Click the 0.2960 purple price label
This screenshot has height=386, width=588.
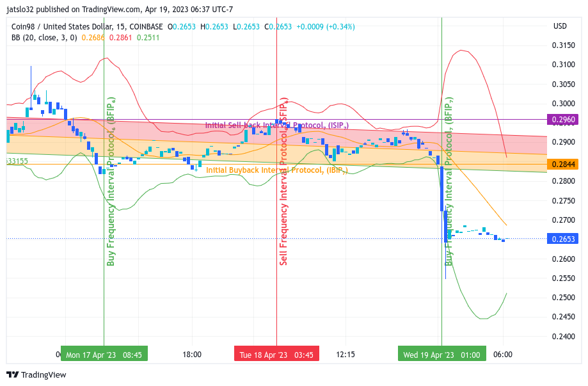[x=563, y=120]
